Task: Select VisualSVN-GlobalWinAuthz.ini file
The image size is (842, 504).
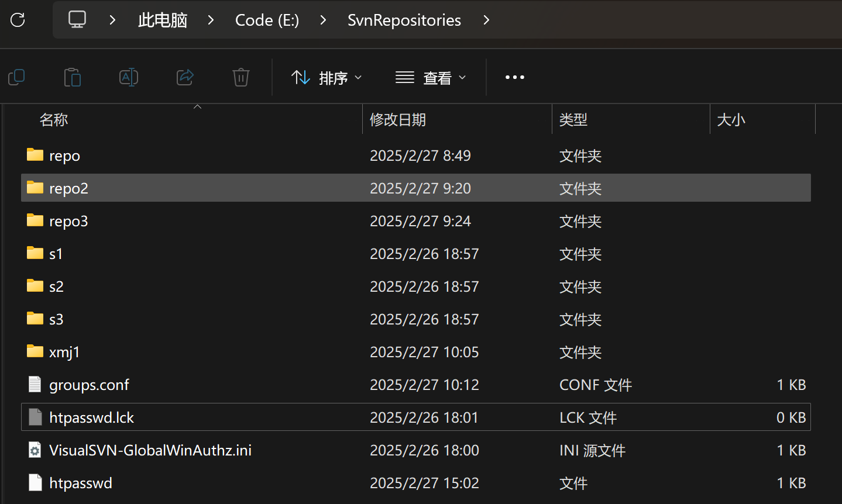Action: (150, 450)
